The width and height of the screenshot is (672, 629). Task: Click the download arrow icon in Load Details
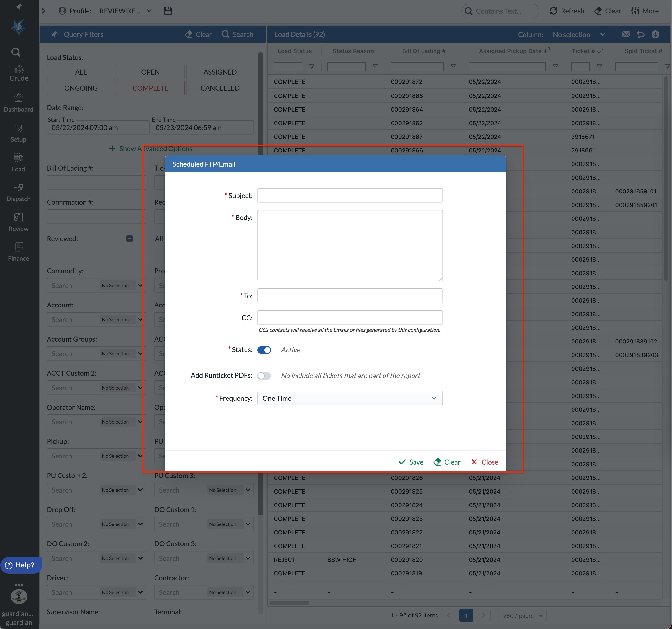(x=655, y=34)
